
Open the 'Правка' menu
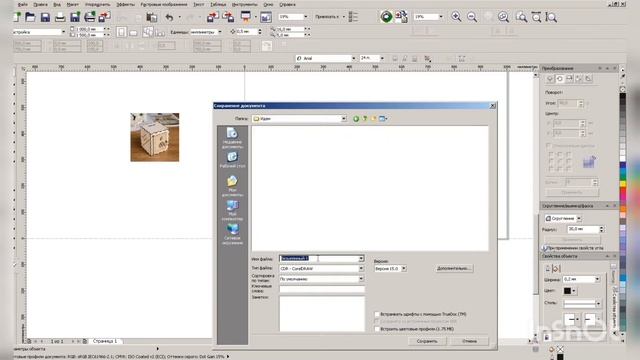[x=40, y=4]
